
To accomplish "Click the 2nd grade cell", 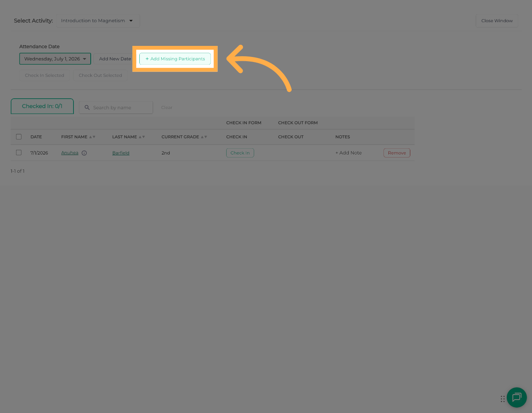I will [x=166, y=153].
